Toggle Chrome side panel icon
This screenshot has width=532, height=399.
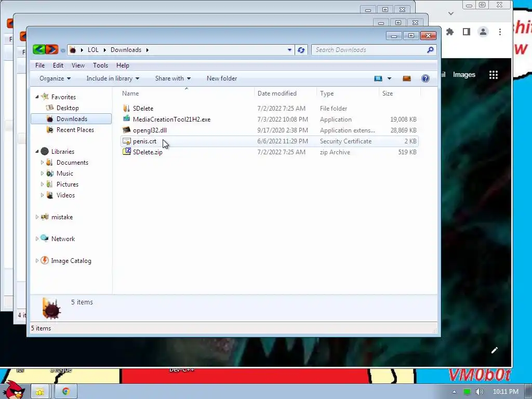point(467,32)
